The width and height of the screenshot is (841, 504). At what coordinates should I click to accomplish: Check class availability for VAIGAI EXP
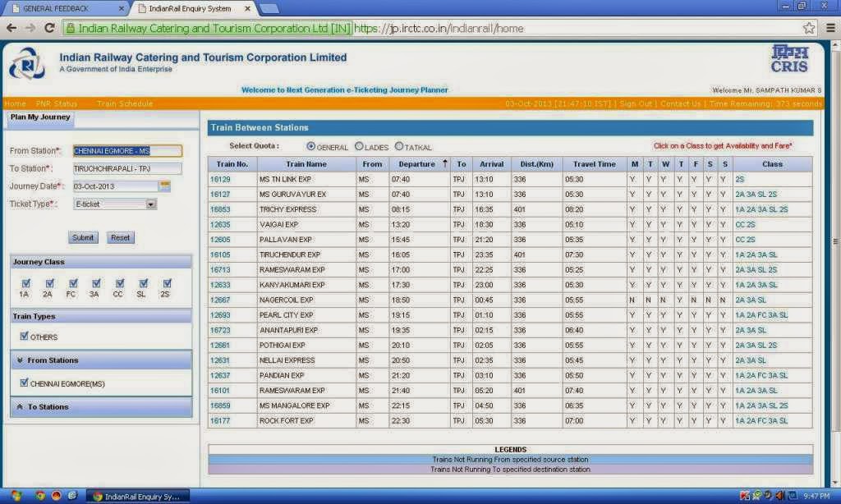coord(745,225)
